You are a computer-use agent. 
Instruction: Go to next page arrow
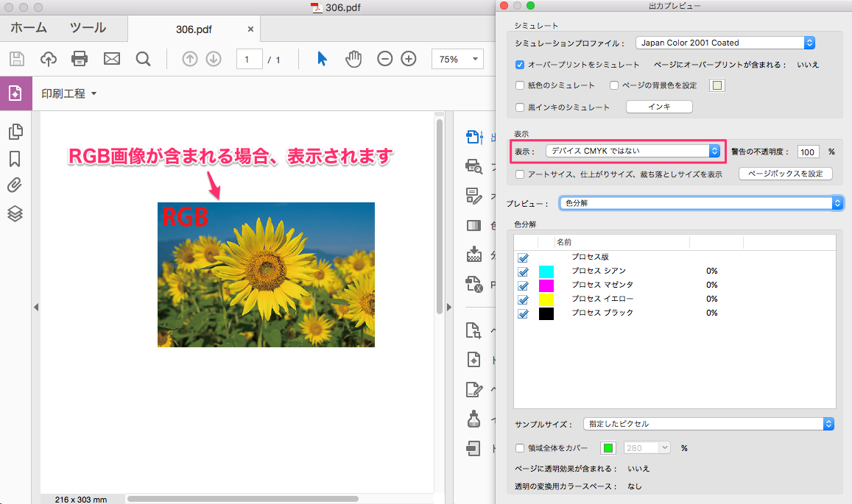[214, 59]
